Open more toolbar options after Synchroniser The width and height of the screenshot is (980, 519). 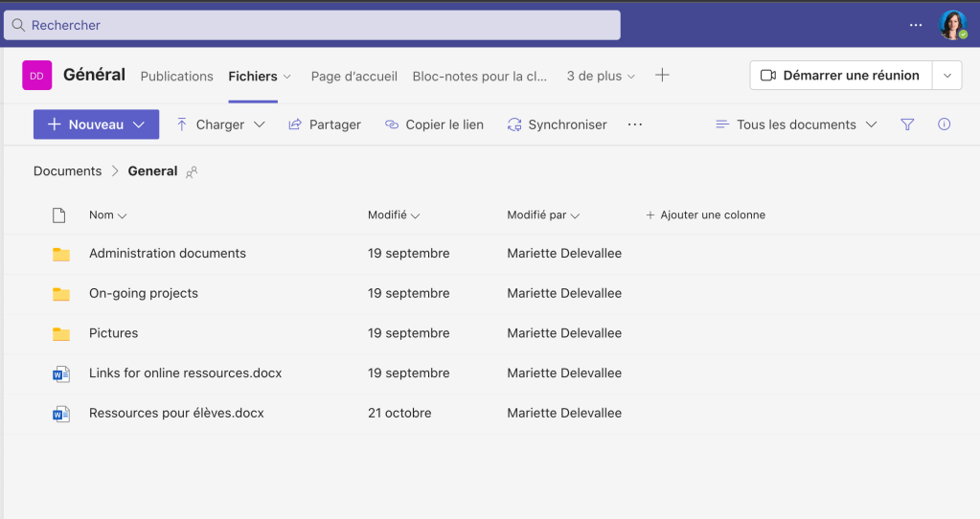click(634, 124)
